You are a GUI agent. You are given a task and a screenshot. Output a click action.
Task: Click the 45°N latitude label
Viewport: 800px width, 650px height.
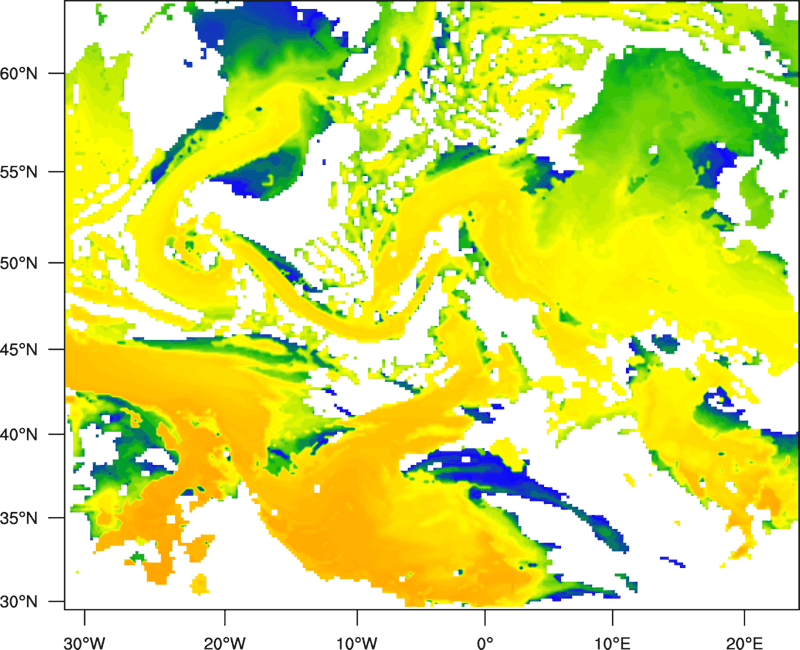[x=19, y=349]
